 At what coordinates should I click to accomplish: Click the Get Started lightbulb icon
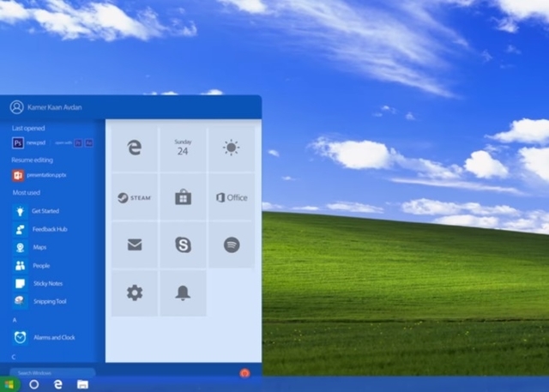point(20,211)
